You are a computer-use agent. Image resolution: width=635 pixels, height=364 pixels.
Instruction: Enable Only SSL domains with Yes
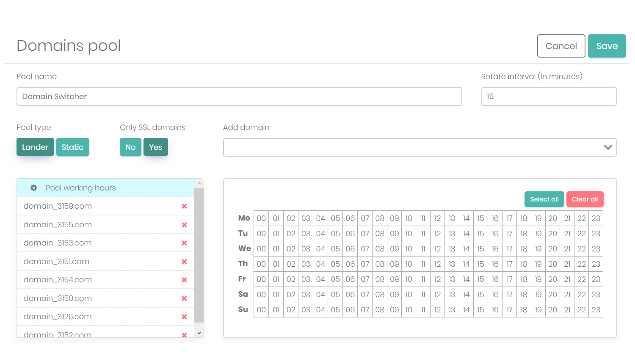[x=155, y=147]
